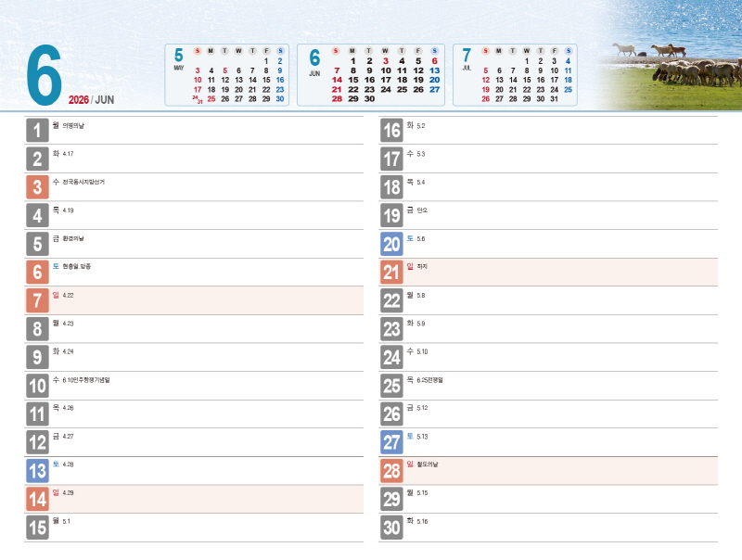Click the orange day 6 Memorial Day box
This screenshot has height=560, width=742.
click(37, 272)
